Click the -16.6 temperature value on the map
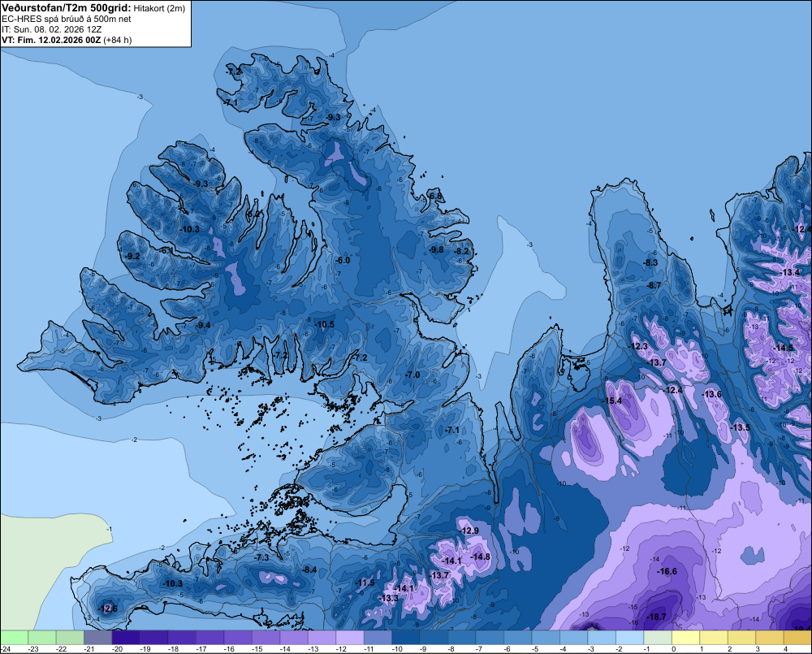Viewport: 812px width, 654px height. (667, 571)
